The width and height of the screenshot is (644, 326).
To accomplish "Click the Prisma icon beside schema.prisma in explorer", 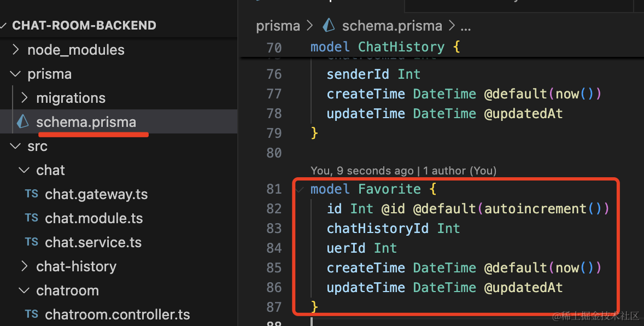I will (23, 121).
